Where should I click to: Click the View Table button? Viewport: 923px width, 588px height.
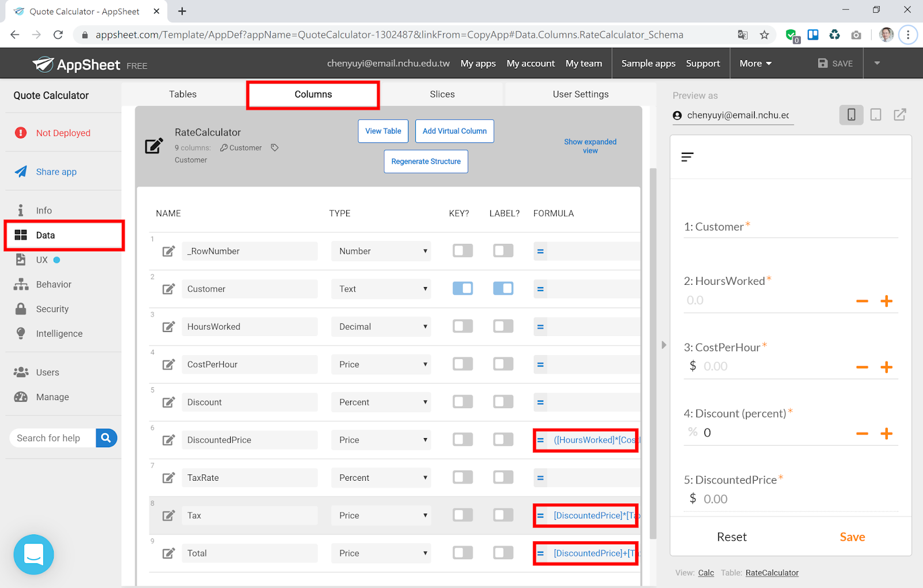pyautogui.click(x=383, y=131)
